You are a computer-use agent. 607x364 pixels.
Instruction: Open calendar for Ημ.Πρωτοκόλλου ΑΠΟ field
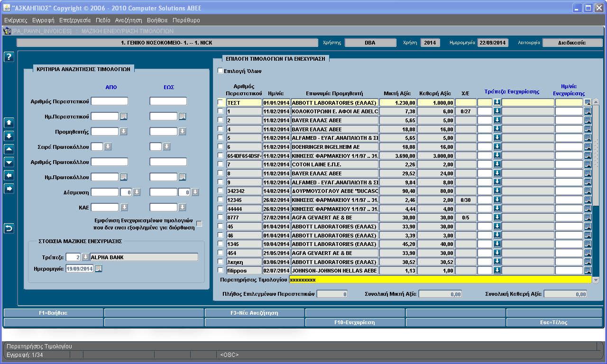point(123,177)
